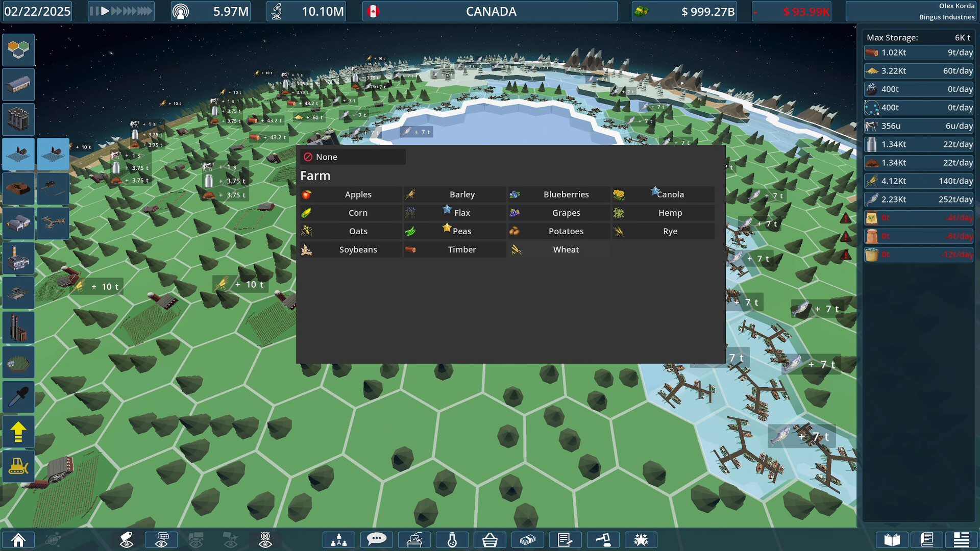Select the yellow upgrade arrow tool
Screen dimensions: 980x551
click(18, 431)
